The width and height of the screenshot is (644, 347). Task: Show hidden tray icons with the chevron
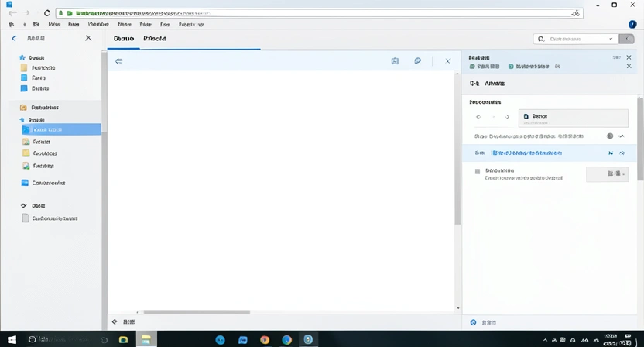545,340
